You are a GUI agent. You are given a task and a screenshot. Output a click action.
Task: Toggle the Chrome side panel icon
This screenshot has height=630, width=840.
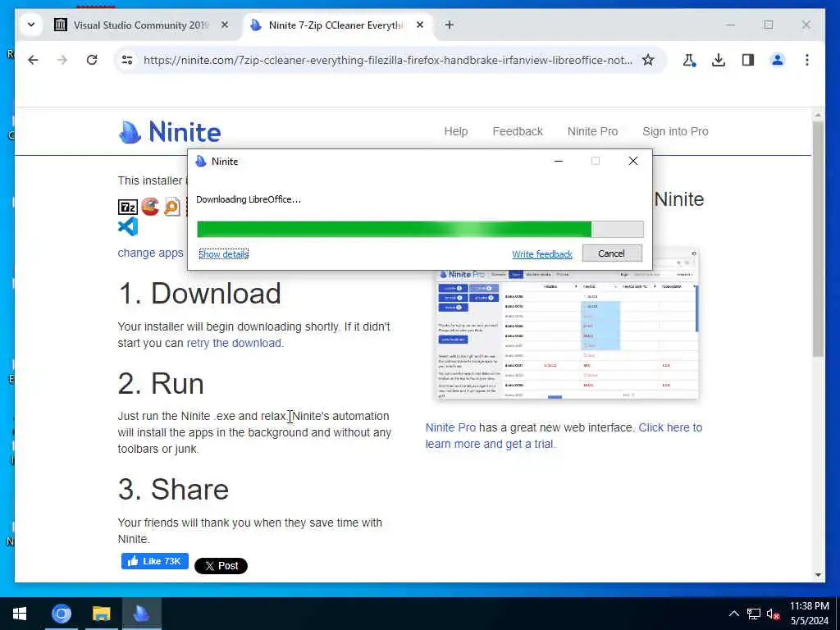(x=748, y=60)
